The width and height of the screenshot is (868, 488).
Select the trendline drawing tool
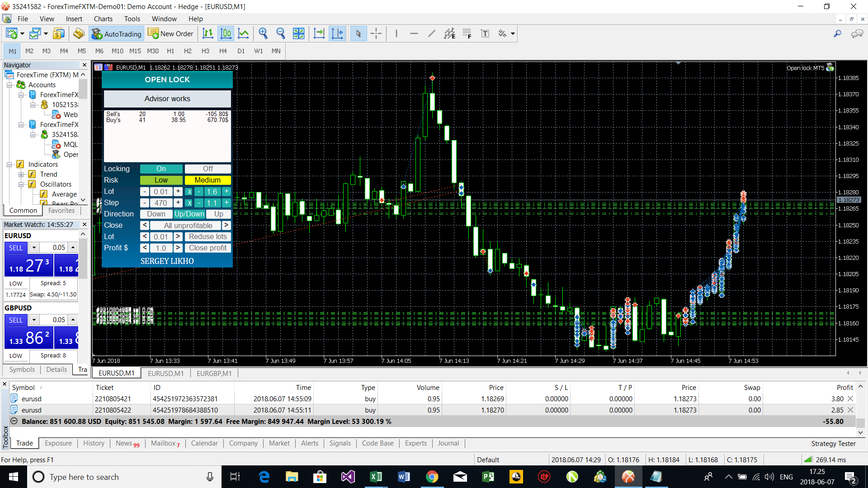[432, 33]
